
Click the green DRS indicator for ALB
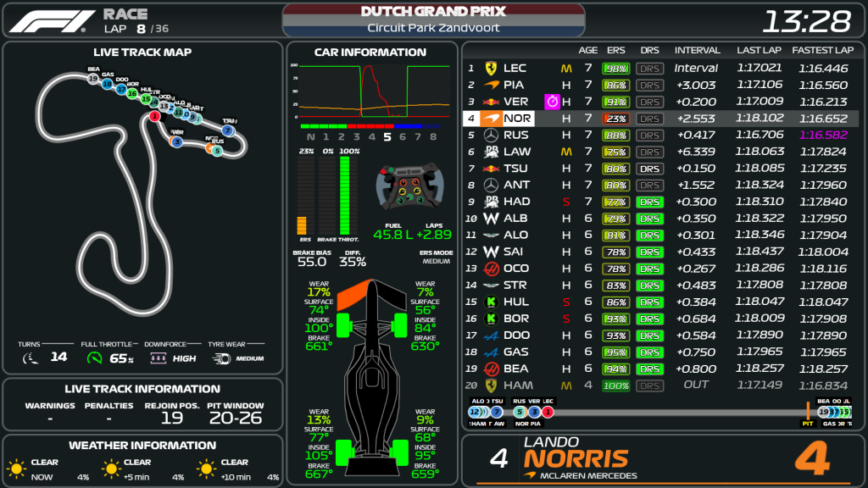click(649, 219)
